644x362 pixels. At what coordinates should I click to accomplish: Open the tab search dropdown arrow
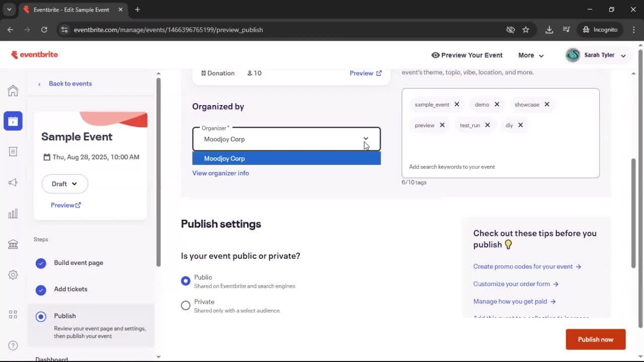pyautogui.click(x=9, y=10)
